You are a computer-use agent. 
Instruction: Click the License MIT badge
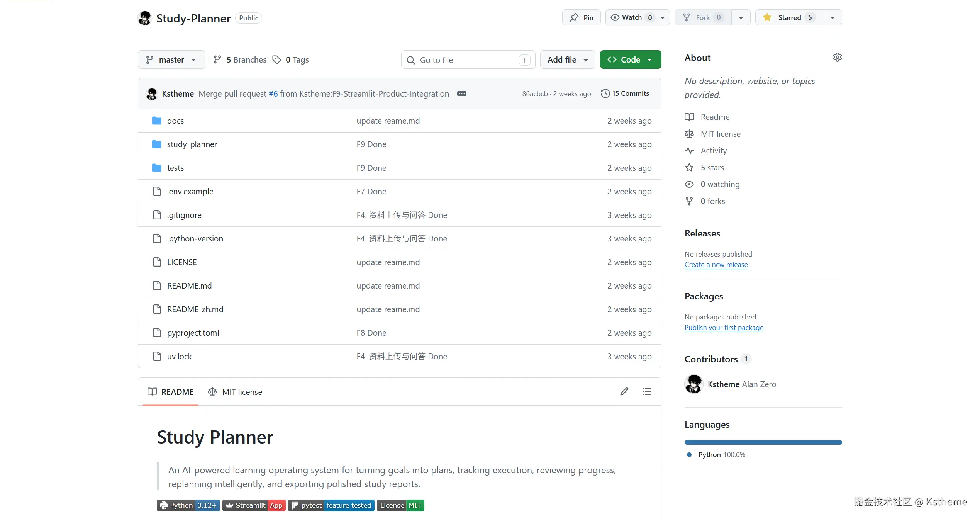pos(400,505)
